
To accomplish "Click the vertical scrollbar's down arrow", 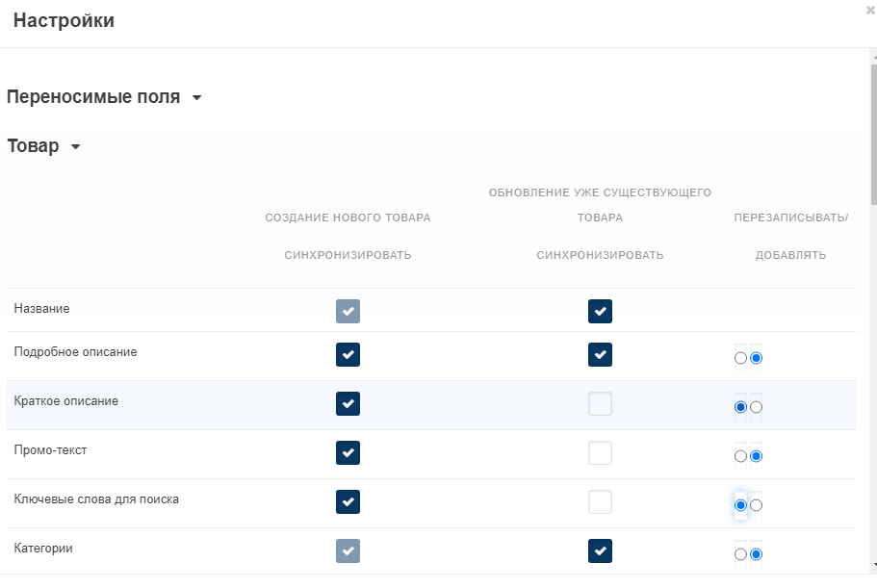I will [x=872, y=565].
